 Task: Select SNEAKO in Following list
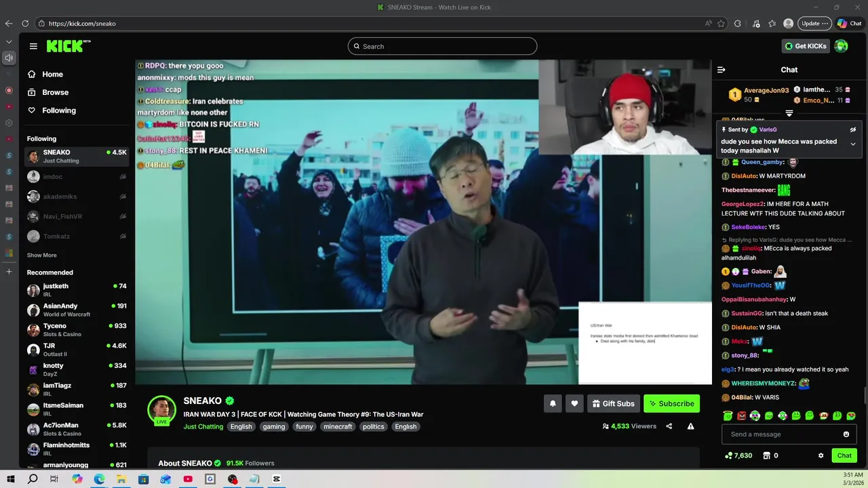[77, 156]
